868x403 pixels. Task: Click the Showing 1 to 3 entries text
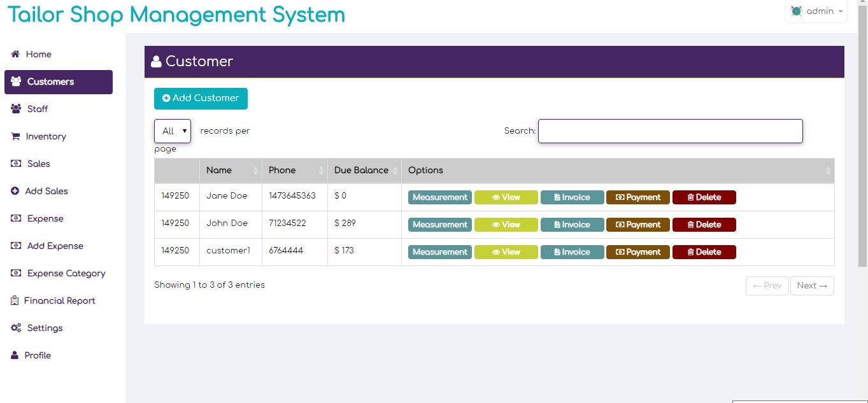pos(210,285)
